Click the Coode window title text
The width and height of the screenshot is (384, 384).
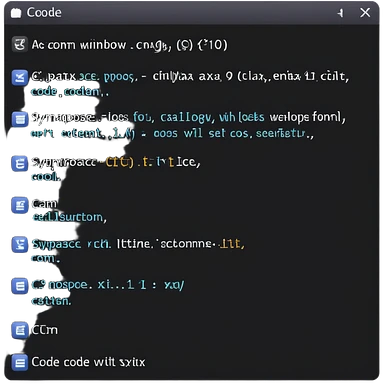pos(44,13)
